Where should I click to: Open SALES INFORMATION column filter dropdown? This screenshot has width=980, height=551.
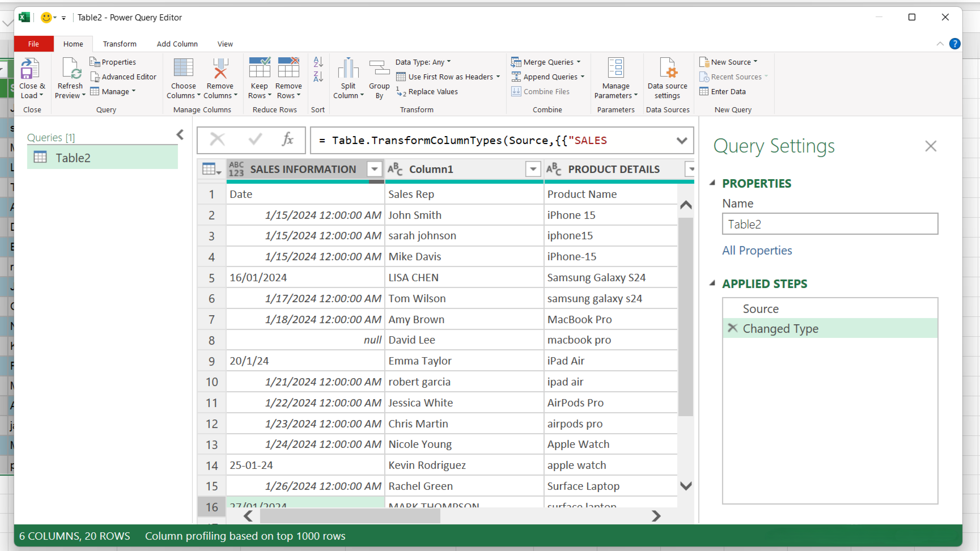[x=374, y=169]
